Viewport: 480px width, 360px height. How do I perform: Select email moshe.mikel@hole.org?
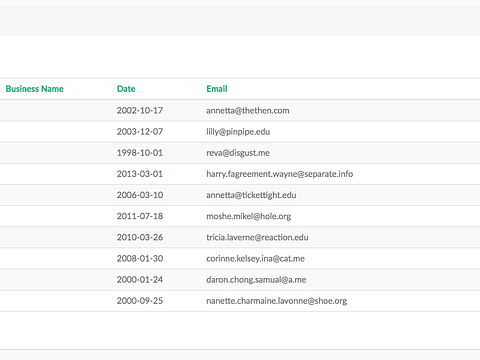click(x=249, y=216)
